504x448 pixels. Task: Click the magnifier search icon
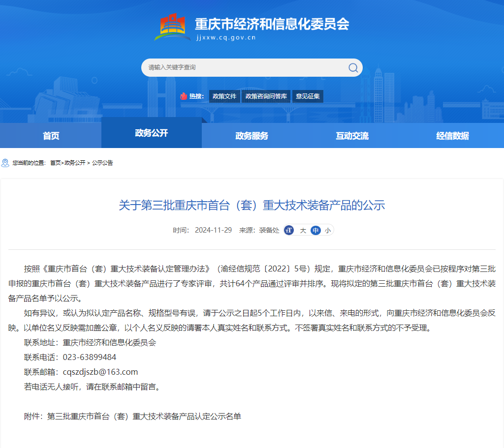(353, 68)
